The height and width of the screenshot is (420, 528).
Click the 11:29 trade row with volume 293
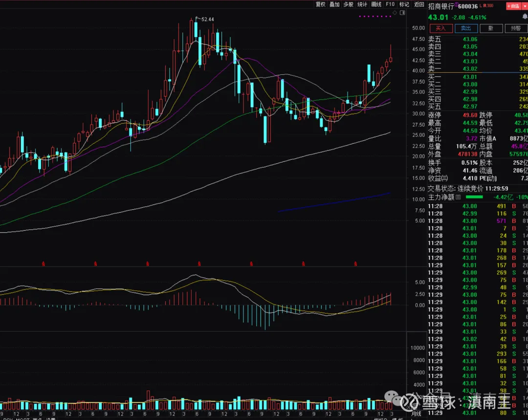pos(478,354)
